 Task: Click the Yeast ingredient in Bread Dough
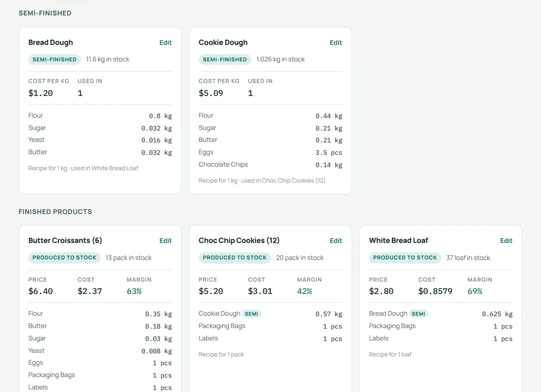(36, 140)
